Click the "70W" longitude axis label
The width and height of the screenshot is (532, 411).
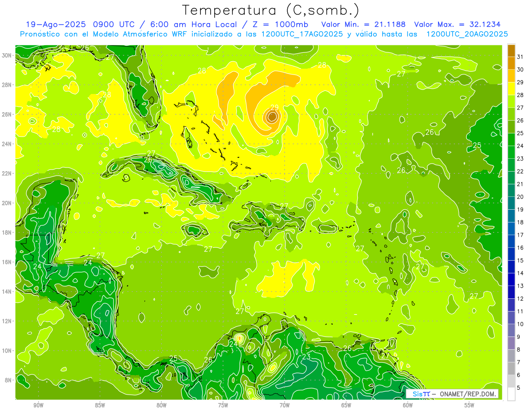[285, 405]
